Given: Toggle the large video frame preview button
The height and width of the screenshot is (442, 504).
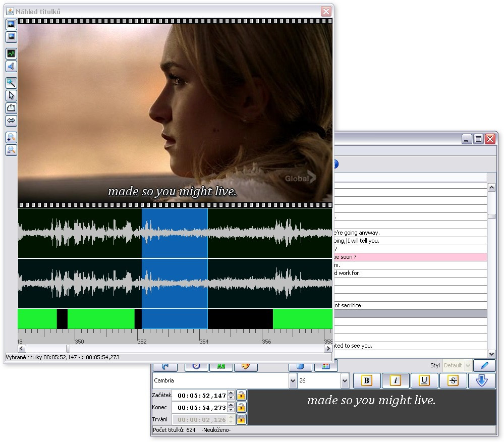Looking at the screenshot, I should pos(11,24).
